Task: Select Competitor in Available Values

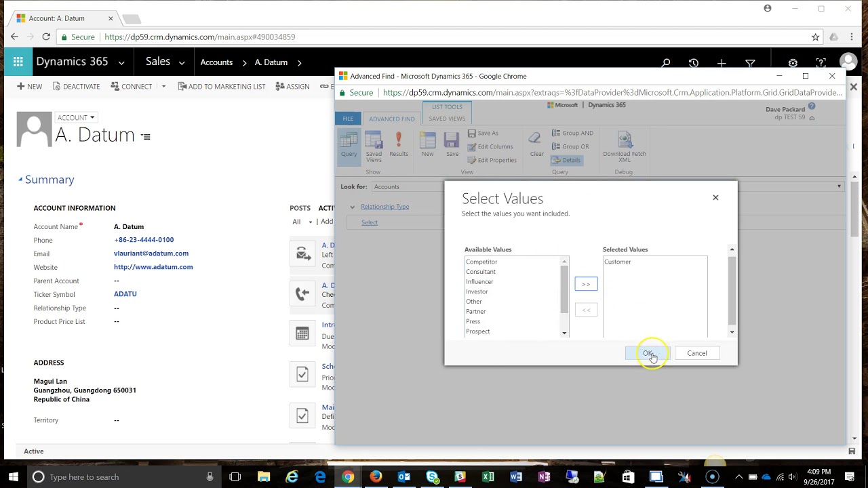Action: (481, 262)
